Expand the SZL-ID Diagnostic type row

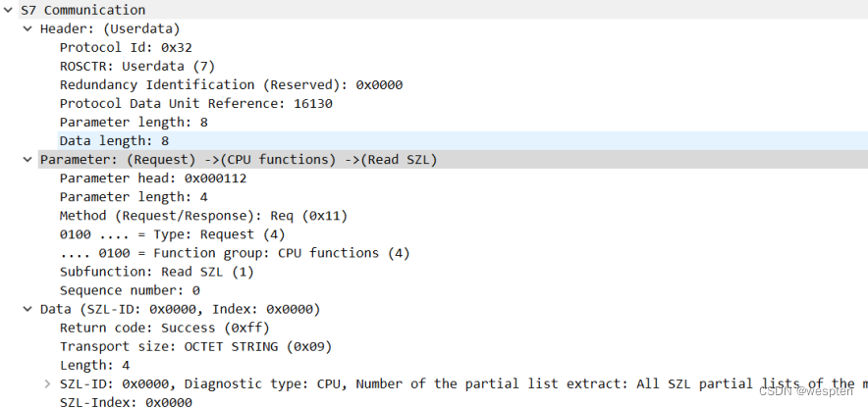click(x=47, y=383)
